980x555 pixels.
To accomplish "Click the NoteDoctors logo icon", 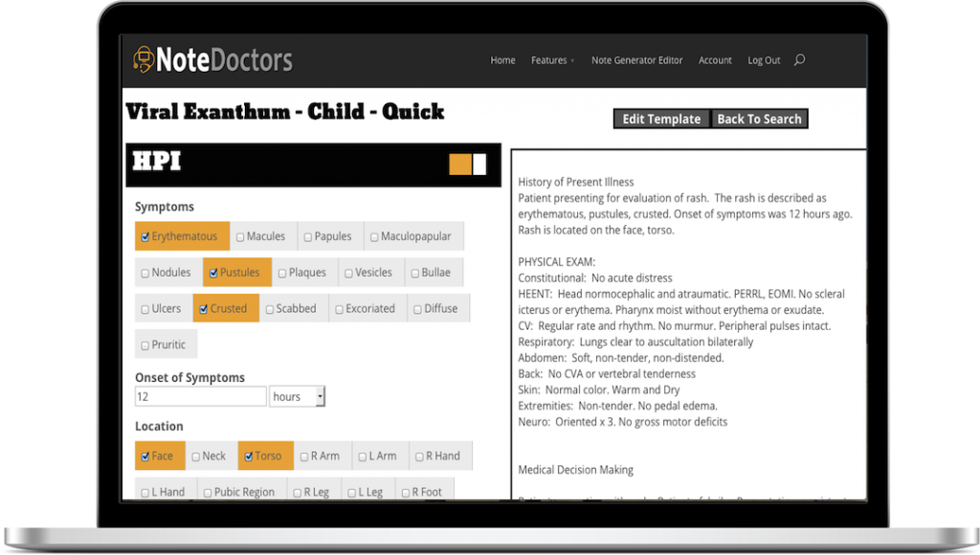I will (144, 60).
